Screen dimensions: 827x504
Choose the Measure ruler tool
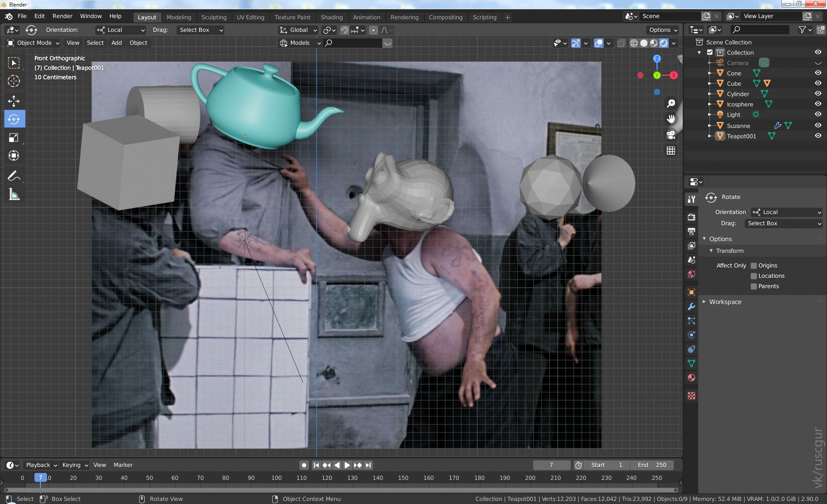(14, 195)
